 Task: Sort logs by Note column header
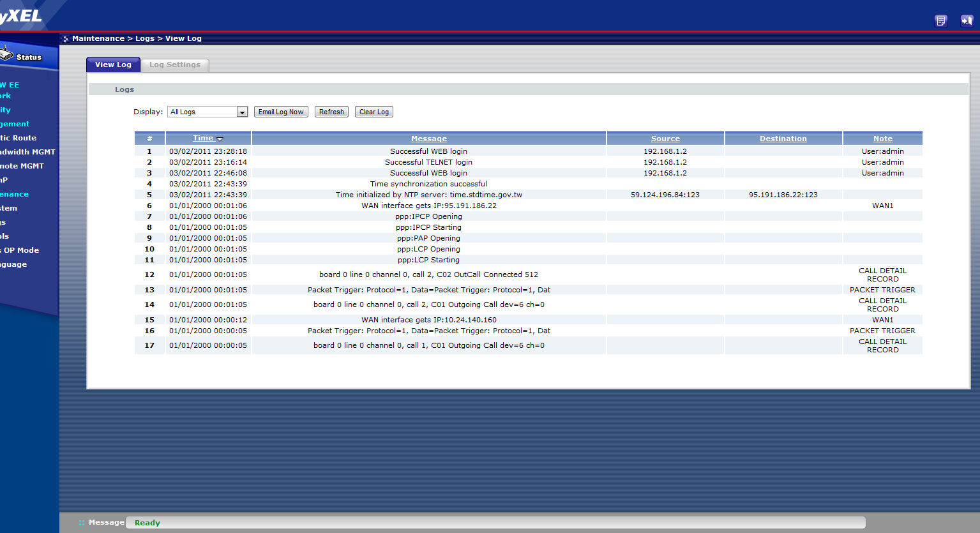[883, 139]
